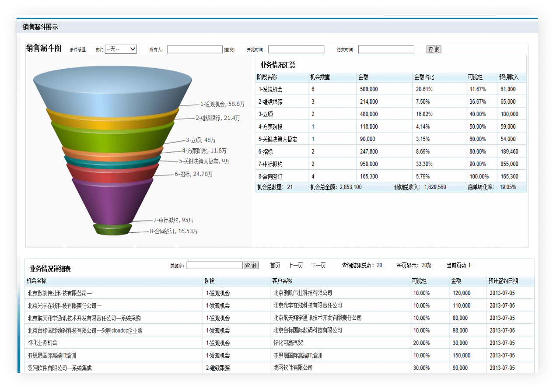Open opportunity 凌网软件有限公司一系统集成
The height and width of the screenshot is (392, 560).
(59, 368)
